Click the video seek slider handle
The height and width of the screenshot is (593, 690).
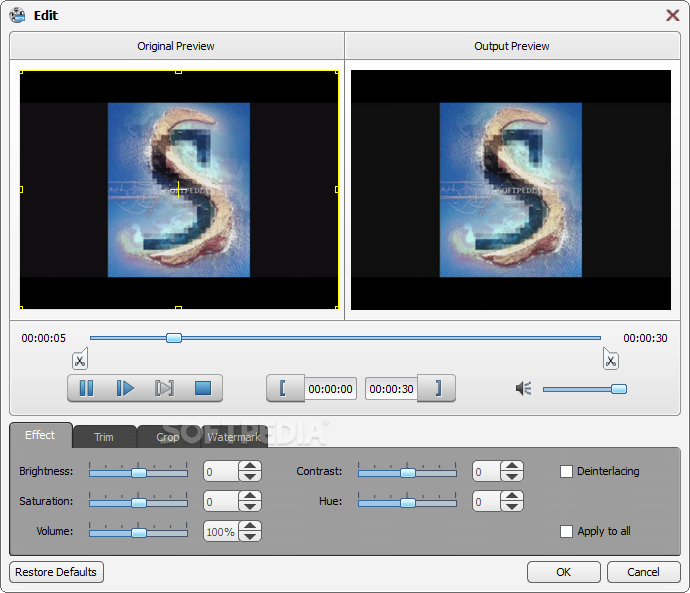click(x=174, y=338)
